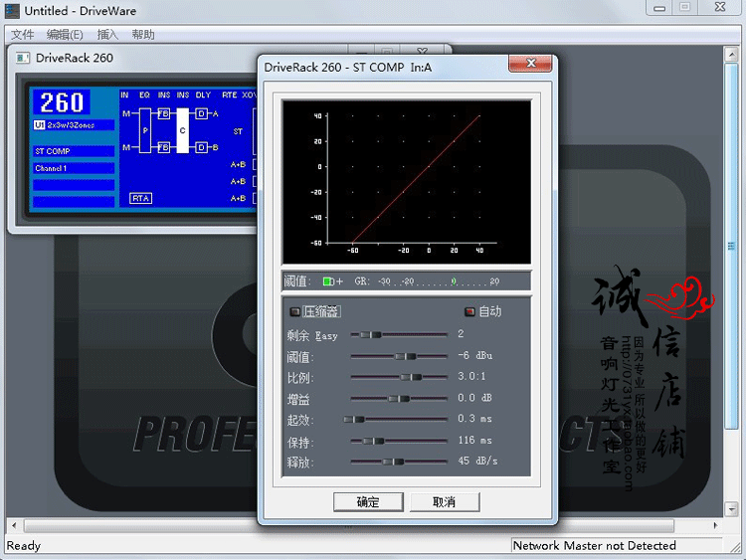Open the 编辑(E) edit menu

pos(65,35)
